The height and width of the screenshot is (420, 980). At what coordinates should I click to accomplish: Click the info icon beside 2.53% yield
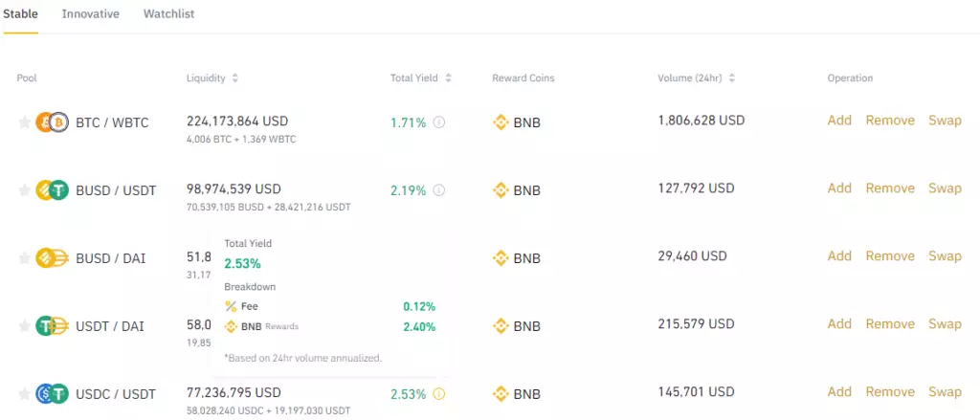point(439,393)
